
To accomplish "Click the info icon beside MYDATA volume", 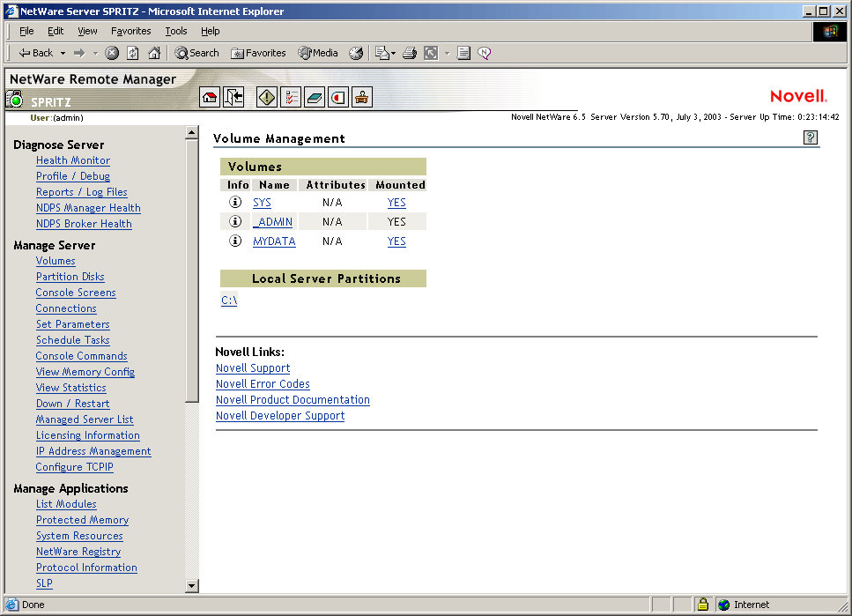I will click(233, 241).
